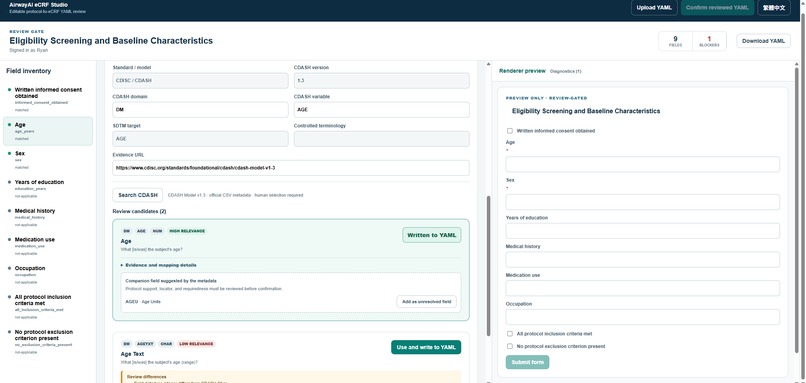
Task: Click the Search CDASH button
Action: [x=138, y=195]
